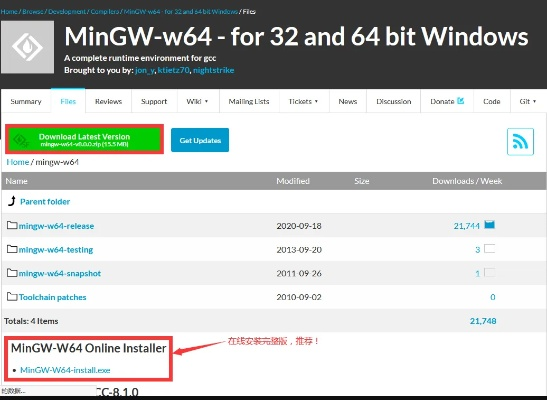Click folder icon beside Toolchain patches
Screen dimensions: 547x400
coord(12,297)
